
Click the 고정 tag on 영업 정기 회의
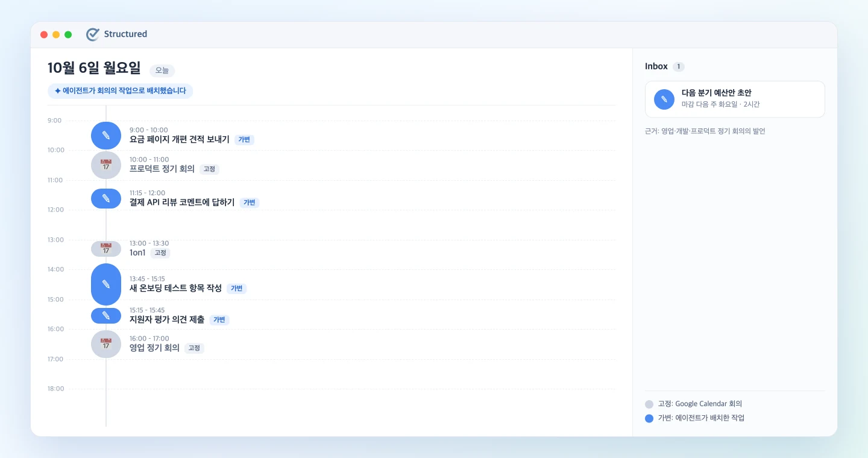point(194,348)
